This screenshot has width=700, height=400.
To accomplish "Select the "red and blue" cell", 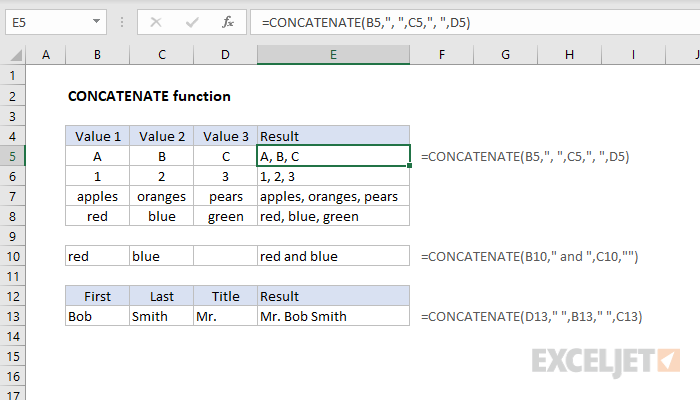I will [333, 256].
